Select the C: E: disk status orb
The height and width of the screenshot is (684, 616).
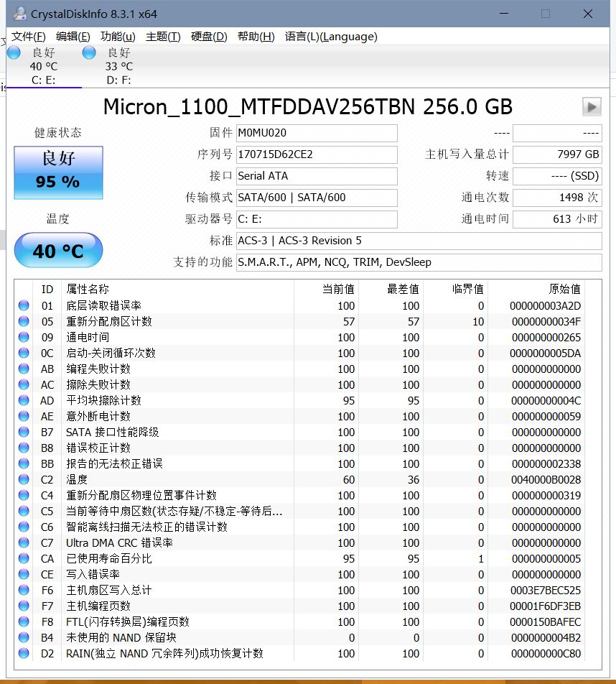[x=14, y=52]
